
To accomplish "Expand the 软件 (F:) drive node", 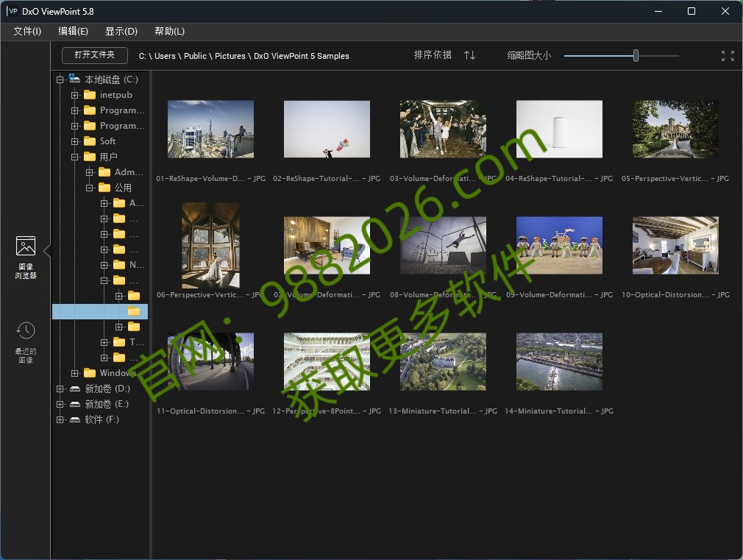I will click(x=61, y=419).
